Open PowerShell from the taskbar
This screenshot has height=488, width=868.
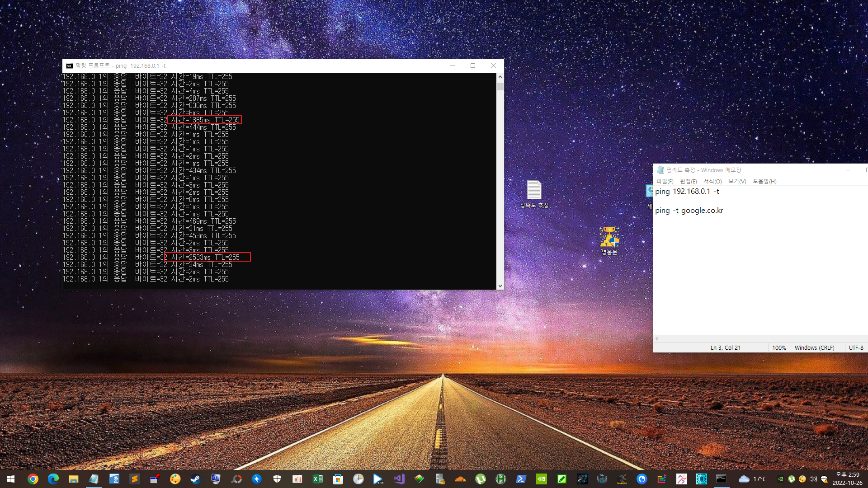[521, 479]
